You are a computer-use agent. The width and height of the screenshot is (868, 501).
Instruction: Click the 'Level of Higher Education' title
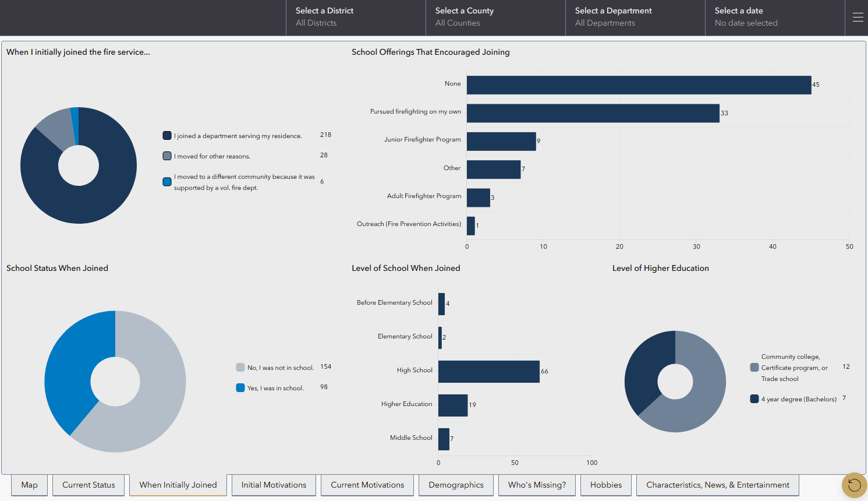click(661, 268)
